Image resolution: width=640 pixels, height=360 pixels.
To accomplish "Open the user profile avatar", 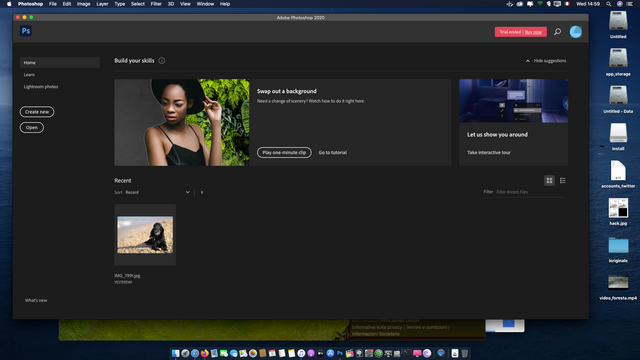I will tap(576, 32).
